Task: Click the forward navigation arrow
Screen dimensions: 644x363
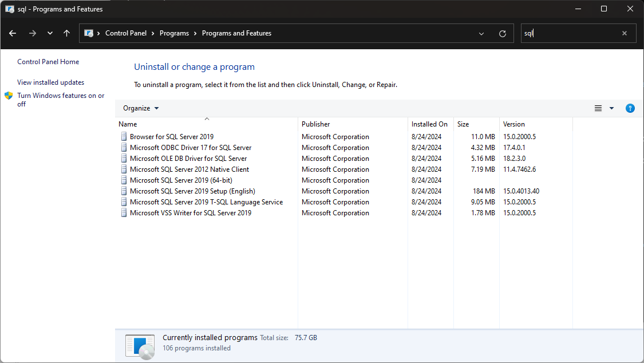Action: pos(33,33)
